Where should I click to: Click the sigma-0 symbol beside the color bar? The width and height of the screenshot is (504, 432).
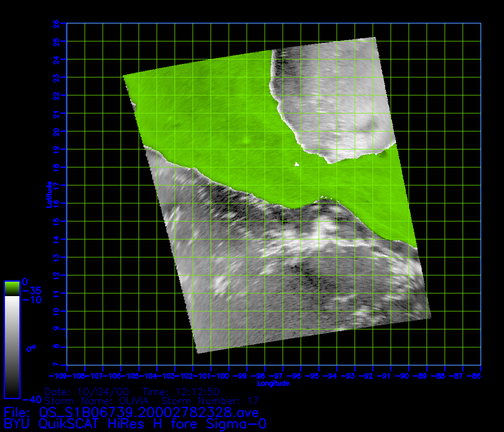31,348
